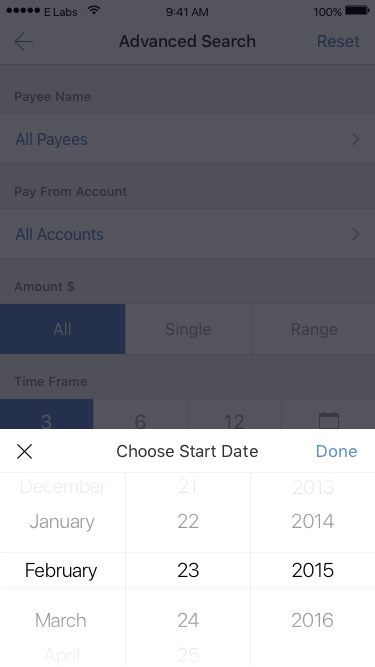Close the date picker with X icon
This screenshot has width=375, height=667.
(x=24, y=451)
